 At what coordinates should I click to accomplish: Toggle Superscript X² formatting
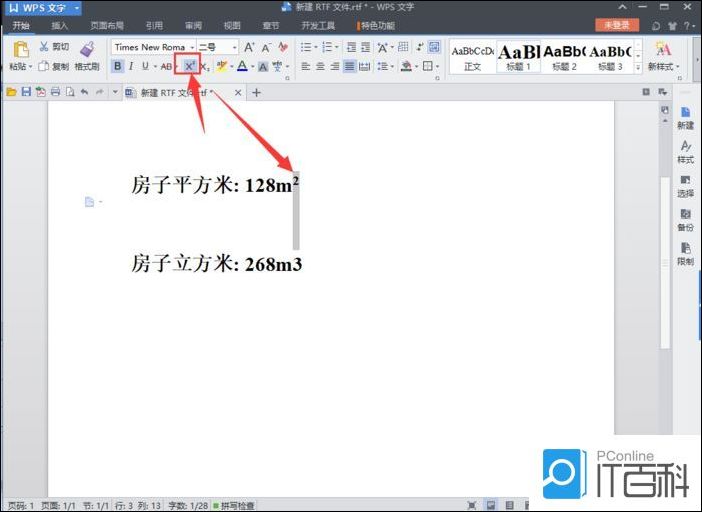(x=189, y=66)
